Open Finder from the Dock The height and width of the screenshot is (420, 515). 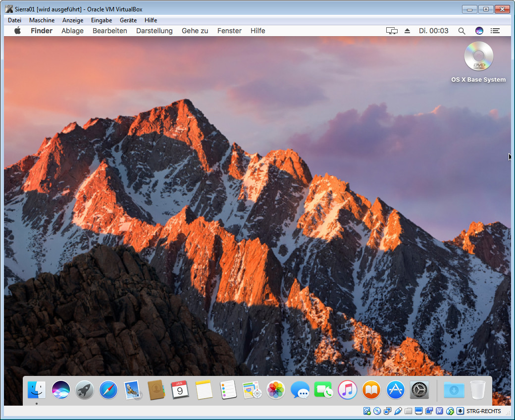pos(37,390)
